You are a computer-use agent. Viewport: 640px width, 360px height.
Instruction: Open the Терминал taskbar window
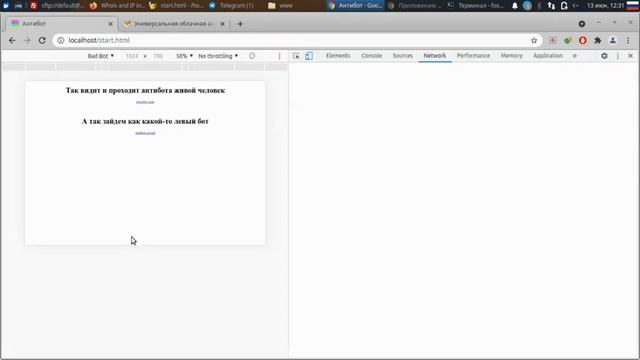476,6
